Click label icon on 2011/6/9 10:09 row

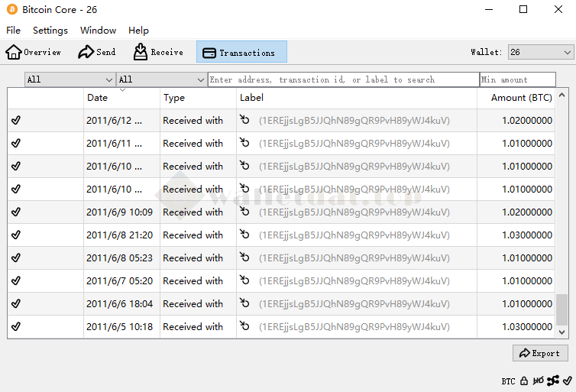(x=245, y=212)
